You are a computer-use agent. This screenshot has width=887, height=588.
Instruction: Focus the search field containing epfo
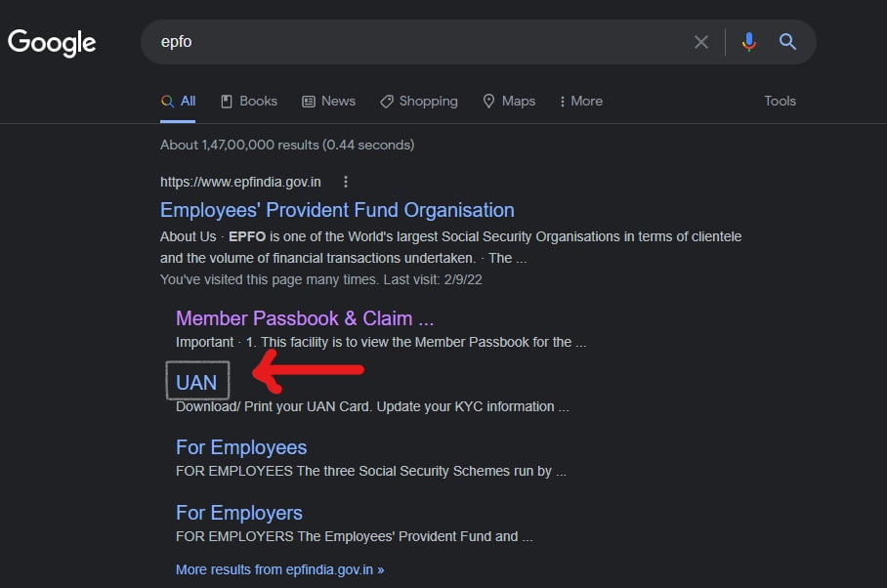419,42
